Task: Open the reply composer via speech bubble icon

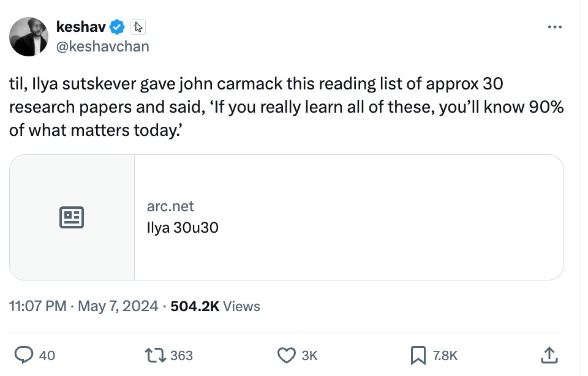Action: pos(25,355)
